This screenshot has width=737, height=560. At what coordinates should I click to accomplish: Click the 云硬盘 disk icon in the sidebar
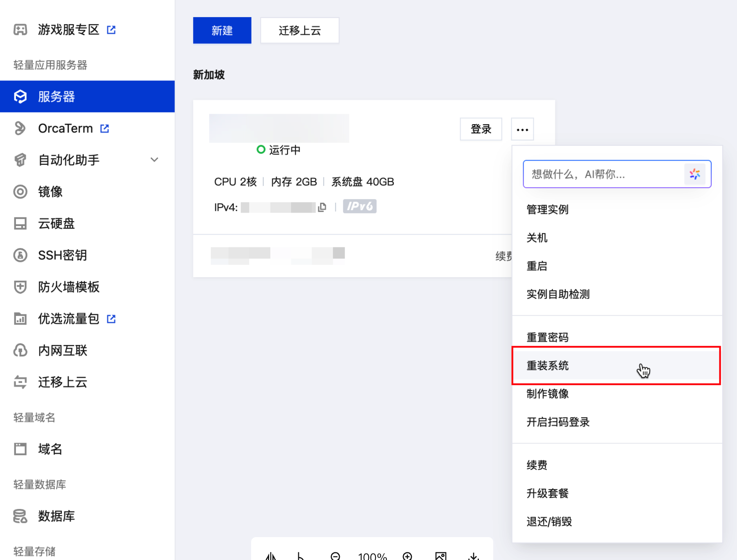[20, 224]
